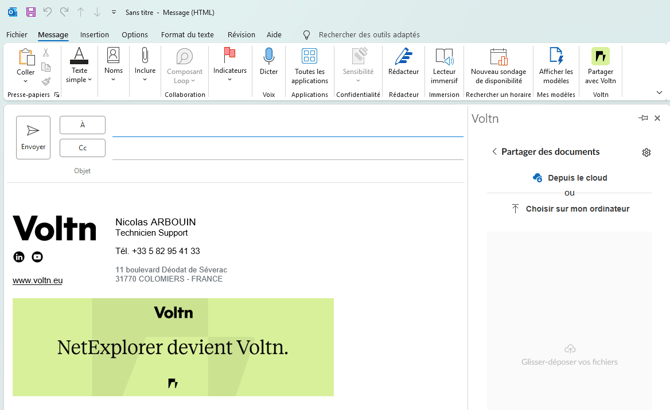Collapse the ribbon with the chevron
This screenshot has height=410, width=670.
659,92
